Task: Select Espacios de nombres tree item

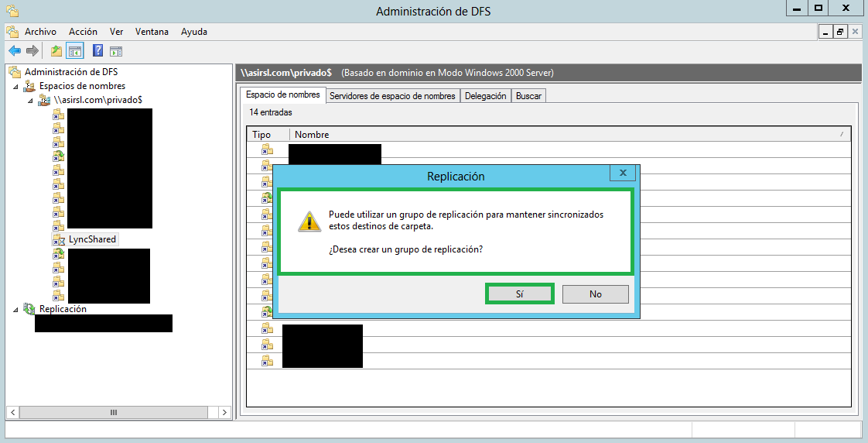Action: tap(82, 86)
